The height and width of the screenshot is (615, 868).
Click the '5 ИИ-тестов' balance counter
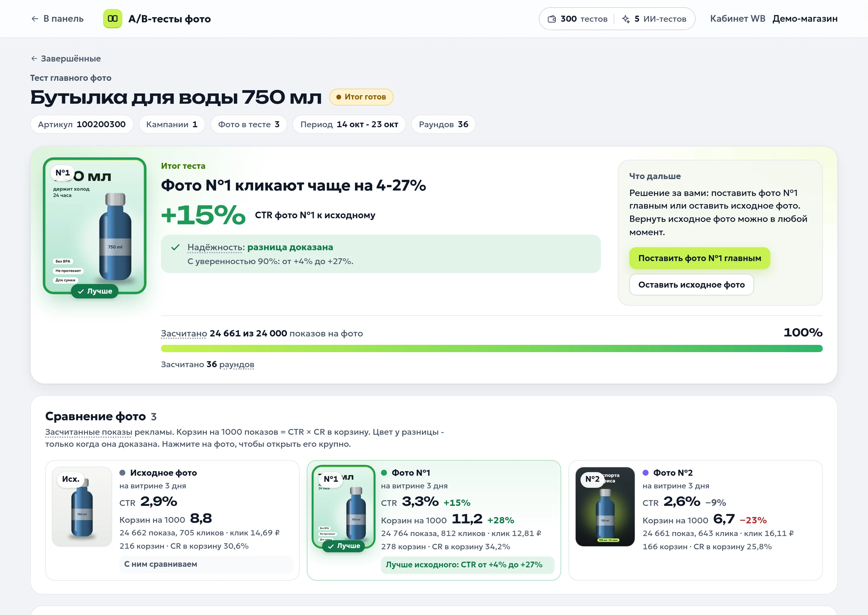(x=654, y=19)
